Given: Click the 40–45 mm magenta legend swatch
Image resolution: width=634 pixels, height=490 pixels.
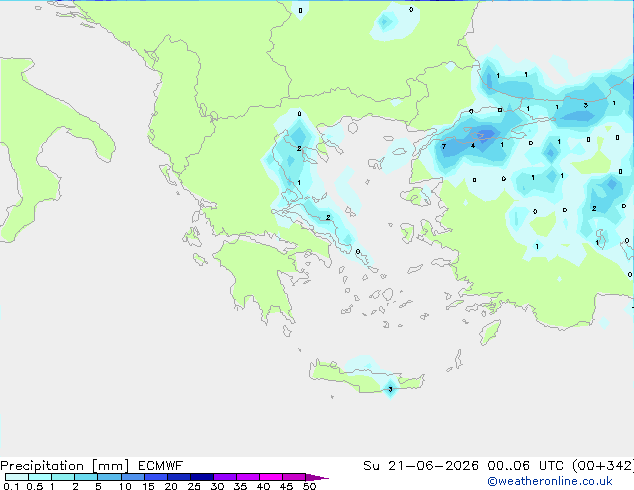Looking at the screenshot, I should [271, 477].
